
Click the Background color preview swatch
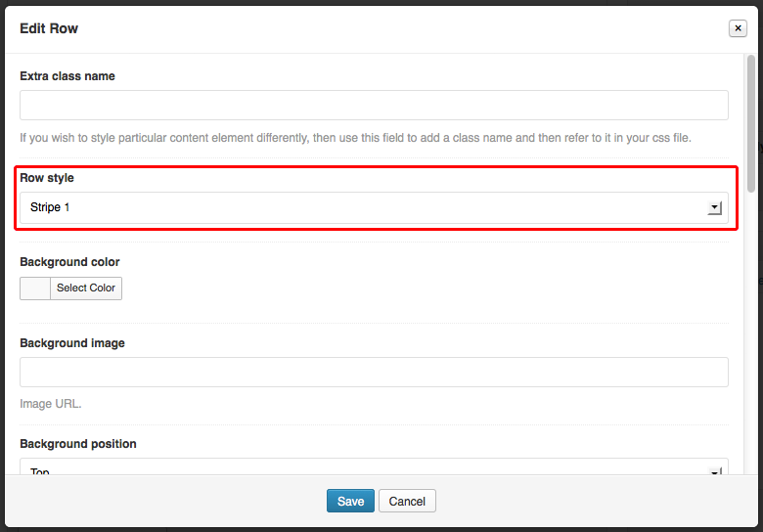click(35, 288)
